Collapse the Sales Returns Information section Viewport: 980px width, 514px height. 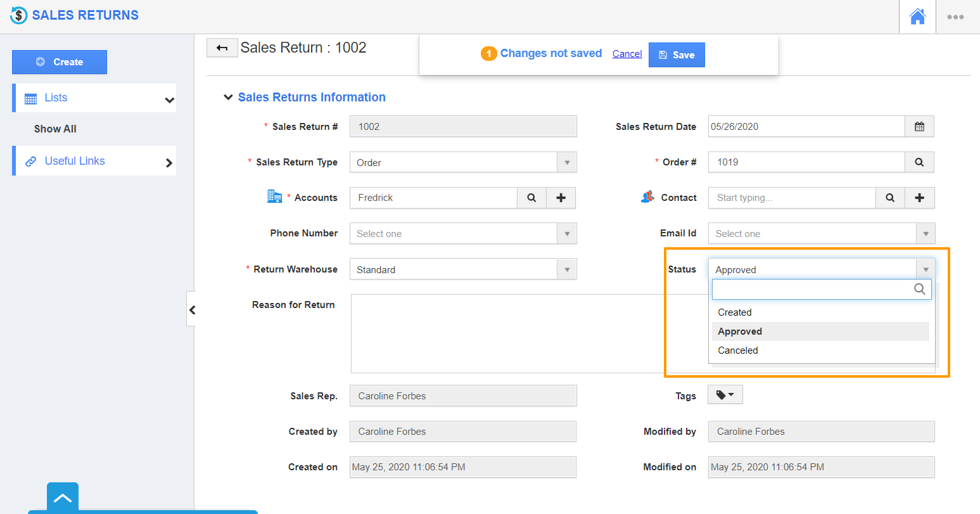(228, 97)
